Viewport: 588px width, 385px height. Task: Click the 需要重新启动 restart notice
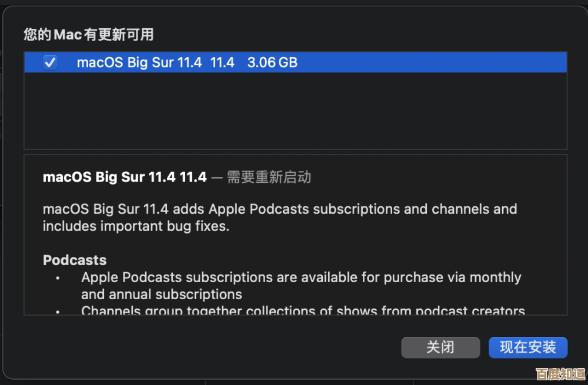coord(269,177)
